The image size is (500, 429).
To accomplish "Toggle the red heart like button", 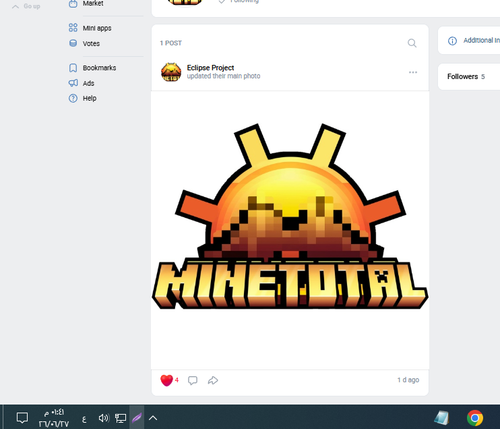I will [167, 380].
